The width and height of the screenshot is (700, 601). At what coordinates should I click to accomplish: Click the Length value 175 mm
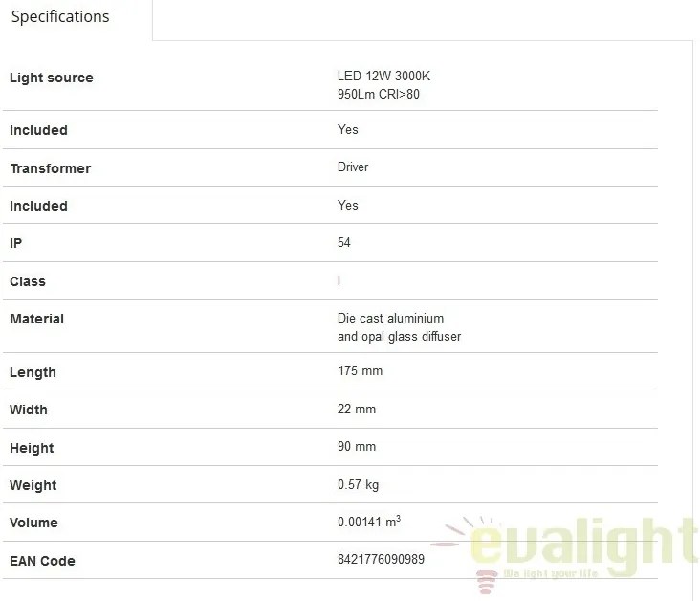pos(360,371)
